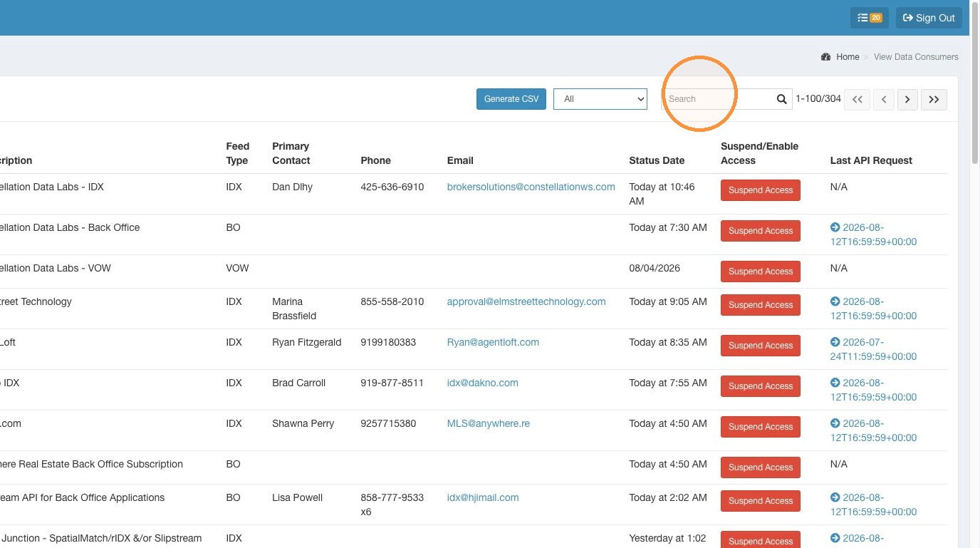Viewport: 980px width, 548px height.
Task: Suspend access for Real Estate Back Office Subscription
Action: (761, 467)
